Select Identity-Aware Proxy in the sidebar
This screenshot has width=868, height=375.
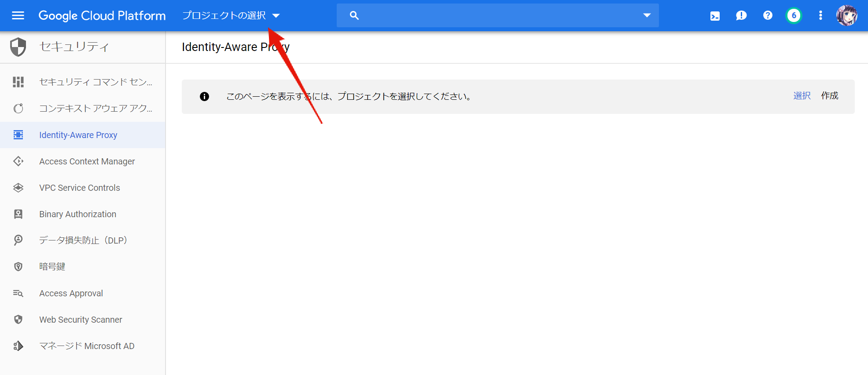click(83, 135)
